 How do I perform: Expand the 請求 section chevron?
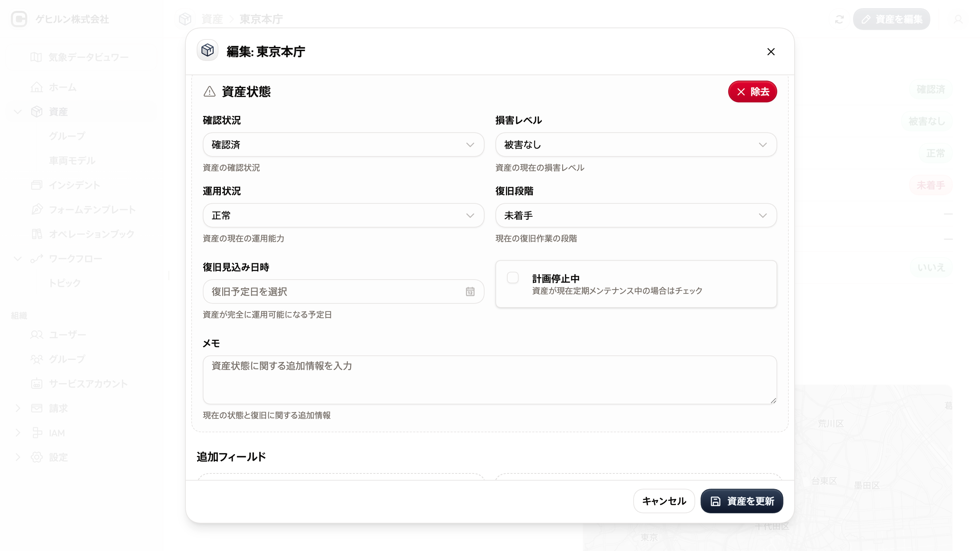[17, 408]
